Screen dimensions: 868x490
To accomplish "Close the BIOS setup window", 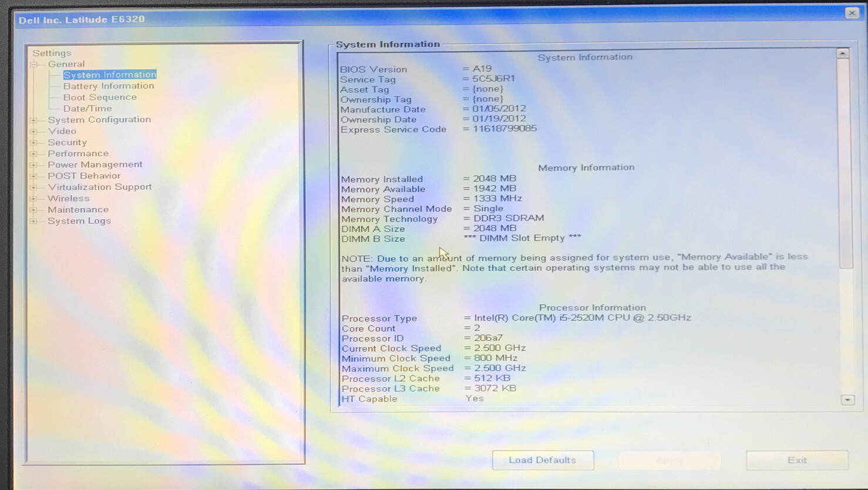I will [x=852, y=12].
